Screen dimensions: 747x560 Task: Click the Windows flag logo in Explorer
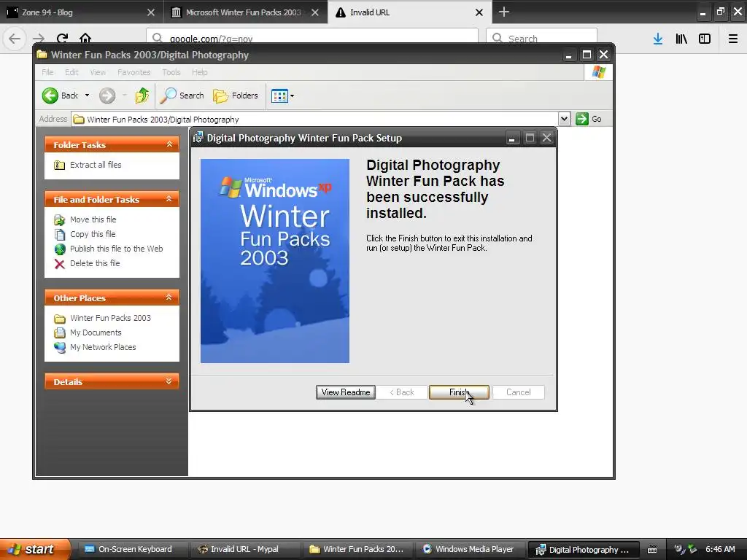[x=599, y=72]
